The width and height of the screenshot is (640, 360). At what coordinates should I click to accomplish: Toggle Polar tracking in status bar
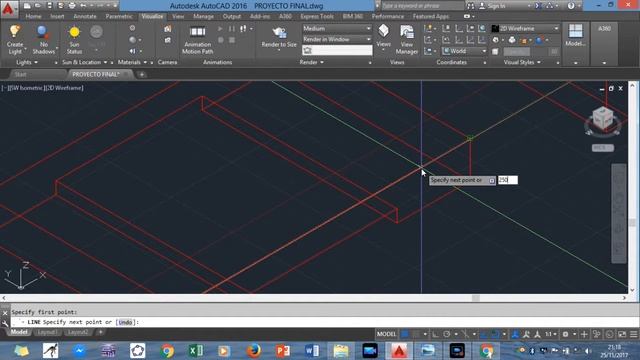coord(447,334)
